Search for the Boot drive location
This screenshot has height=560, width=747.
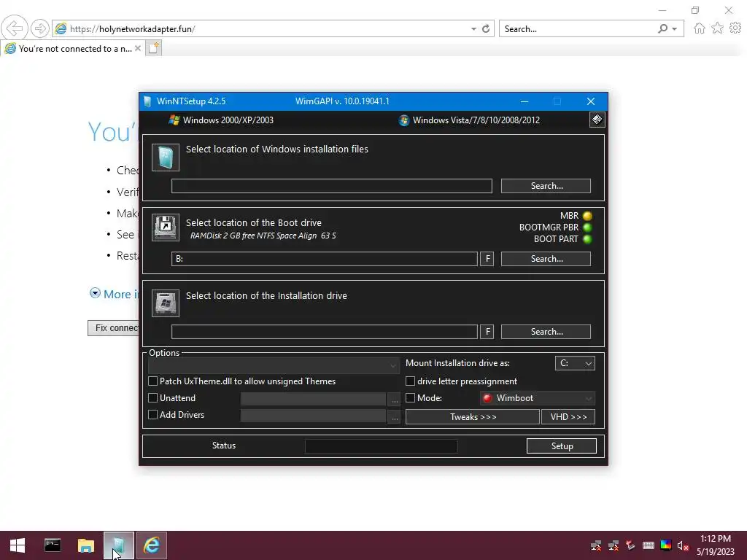546,259
